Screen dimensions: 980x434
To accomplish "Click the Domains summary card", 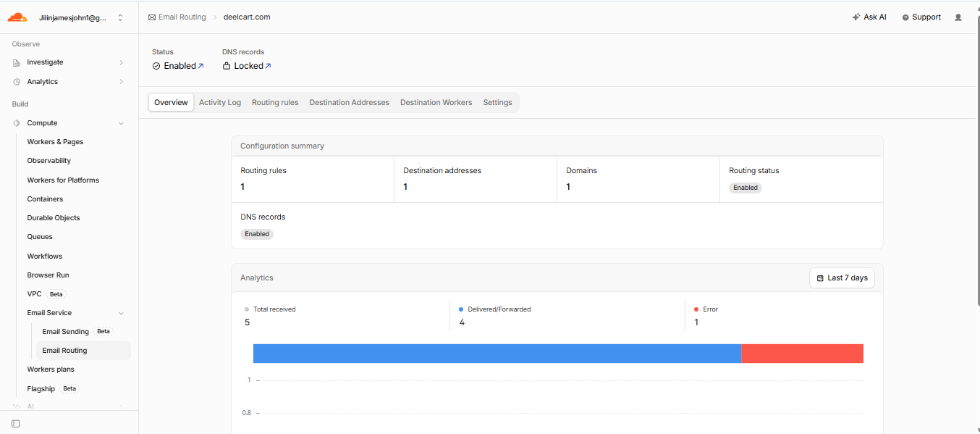I will pyautogui.click(x=638, y=179).
